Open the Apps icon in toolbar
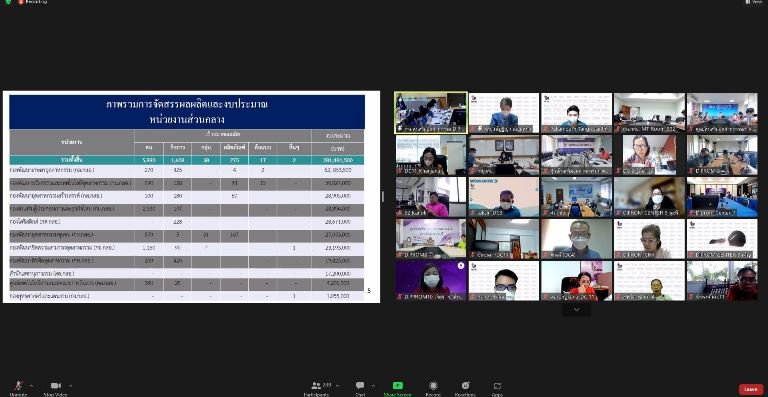Screen dimensions: 768x397 click(497, 388)
